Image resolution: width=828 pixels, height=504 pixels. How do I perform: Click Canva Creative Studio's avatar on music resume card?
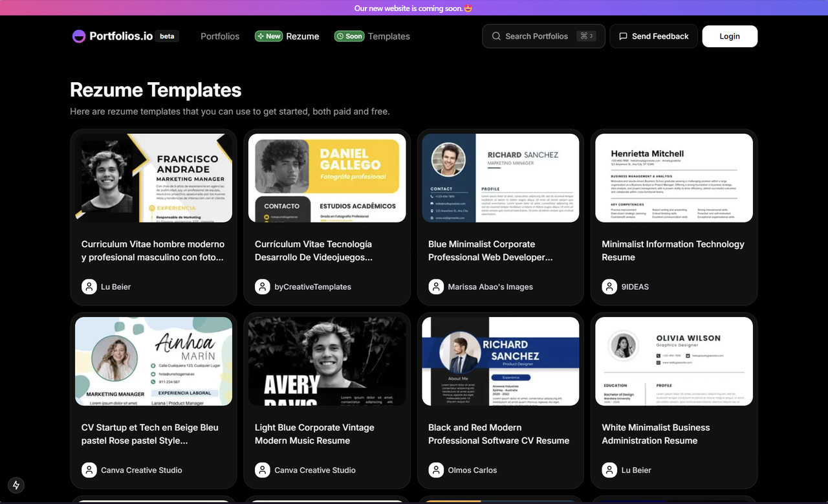click(x=262, y=470)
